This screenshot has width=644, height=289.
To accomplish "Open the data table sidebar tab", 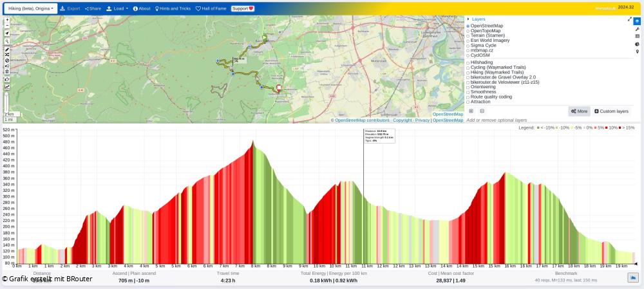I will (x=637, y=37).
